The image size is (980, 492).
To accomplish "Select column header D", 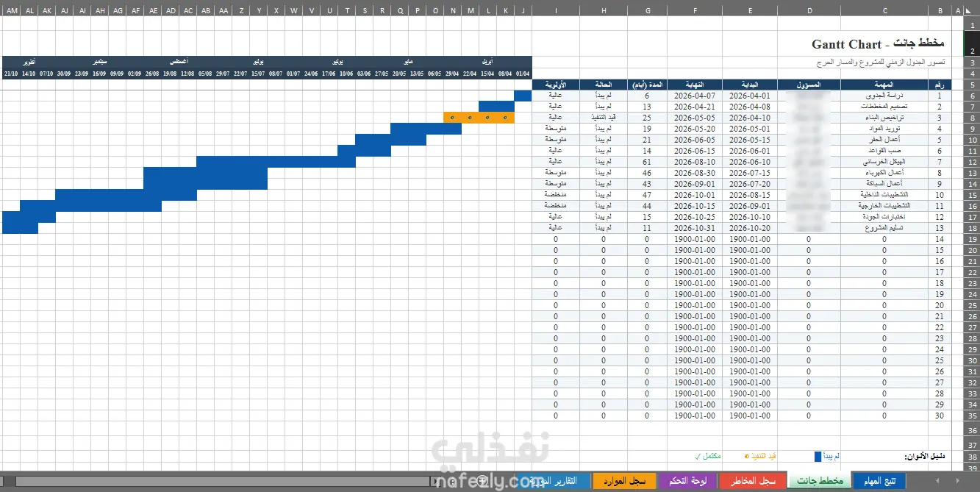I will 809,10.
